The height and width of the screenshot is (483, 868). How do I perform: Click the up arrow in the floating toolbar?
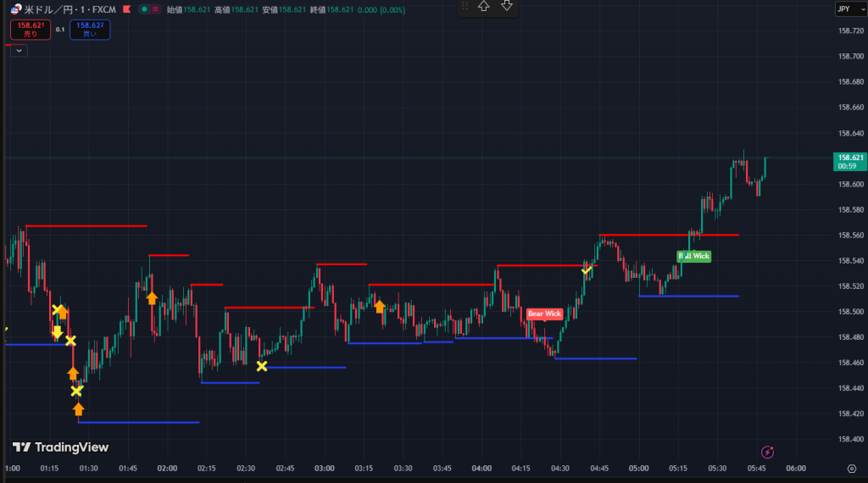(484, 6)
